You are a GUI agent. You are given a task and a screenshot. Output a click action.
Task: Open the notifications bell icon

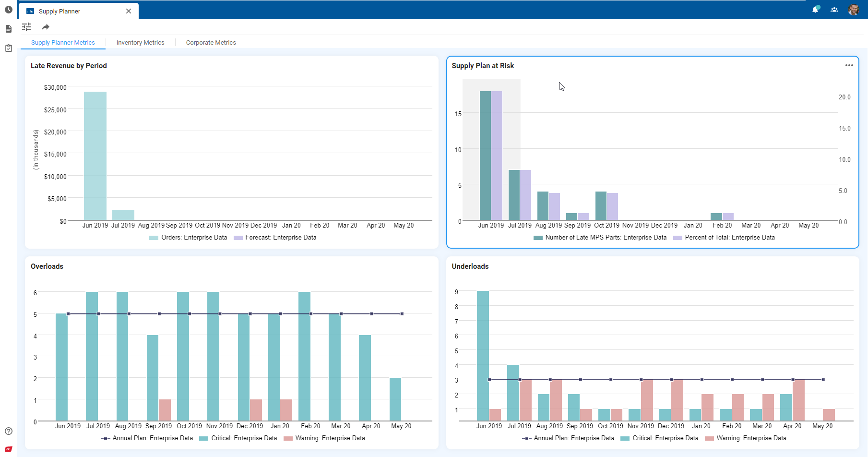click(815, 10)
